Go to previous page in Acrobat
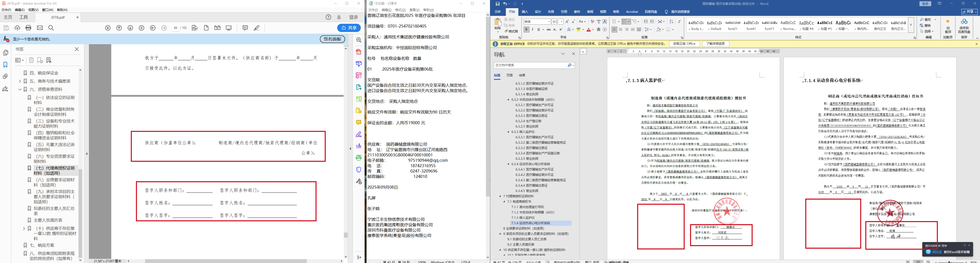The image size is (980, 263). click(119, 28)
